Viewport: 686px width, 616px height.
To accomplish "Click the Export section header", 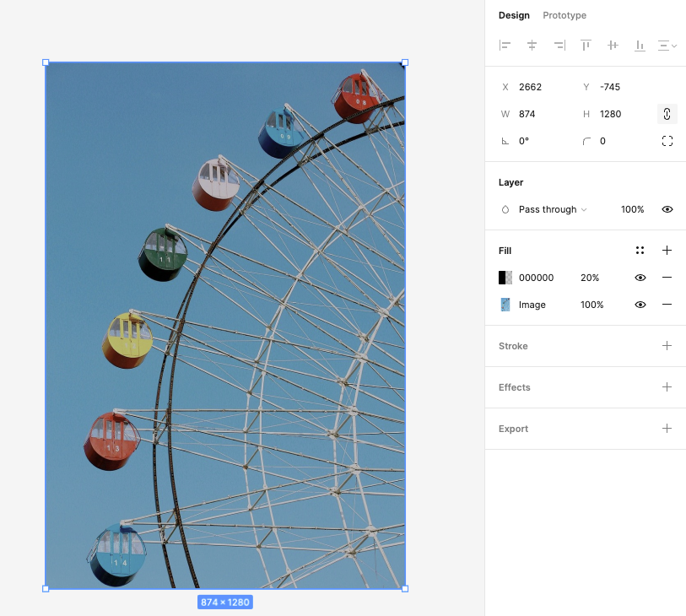I will [x=513, y=429].
